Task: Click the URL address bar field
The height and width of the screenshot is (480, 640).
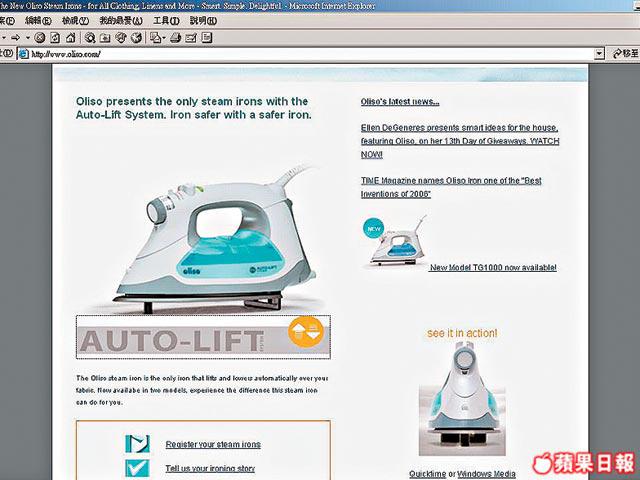Action: [300, 53]
